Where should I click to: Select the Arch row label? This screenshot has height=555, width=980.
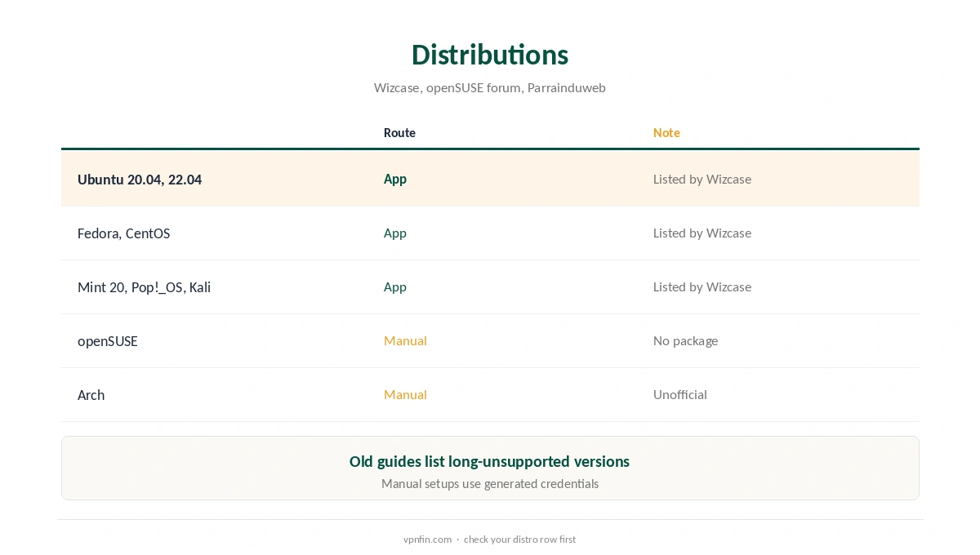91,395
